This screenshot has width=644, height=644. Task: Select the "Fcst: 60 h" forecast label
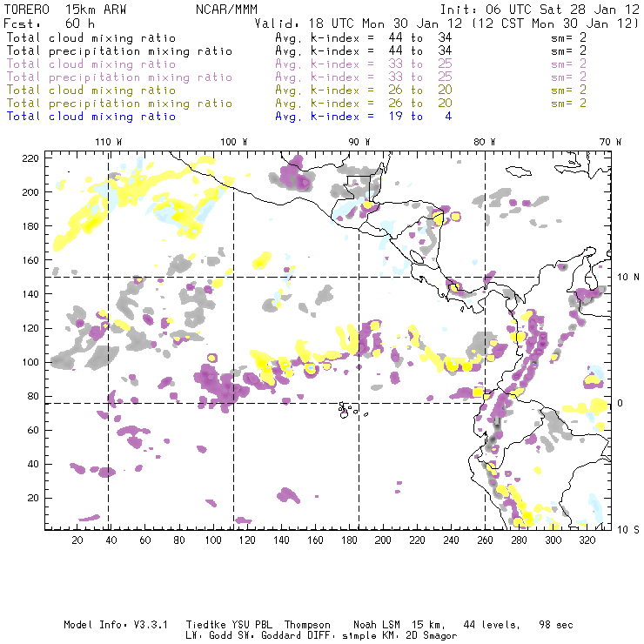[49, 23]
